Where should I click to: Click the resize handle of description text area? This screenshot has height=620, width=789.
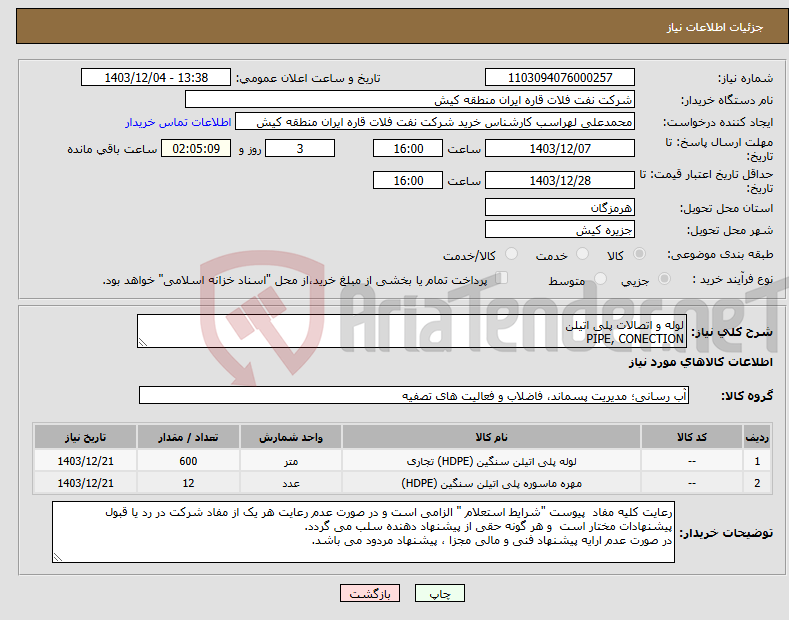(x=143, y=342)
